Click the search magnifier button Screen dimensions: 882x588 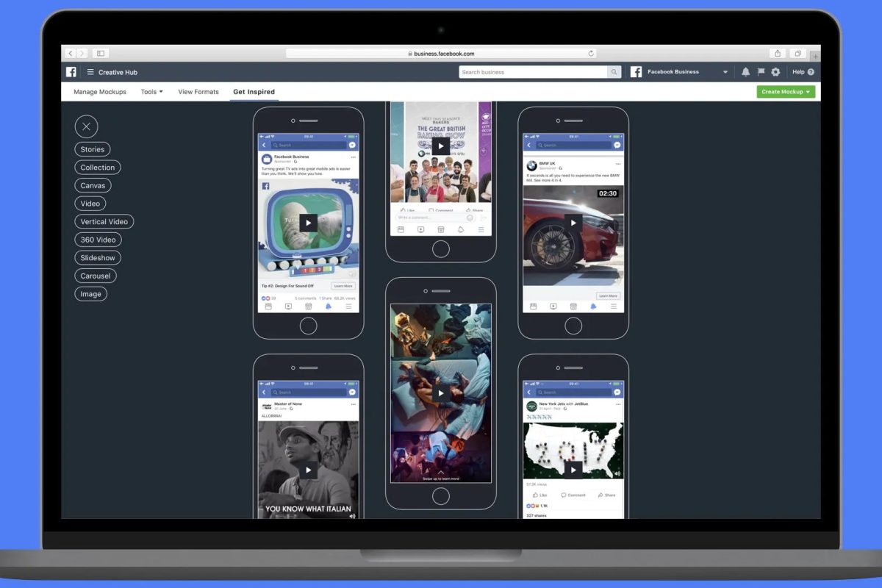pyautogui.click(x=614, y=72)
